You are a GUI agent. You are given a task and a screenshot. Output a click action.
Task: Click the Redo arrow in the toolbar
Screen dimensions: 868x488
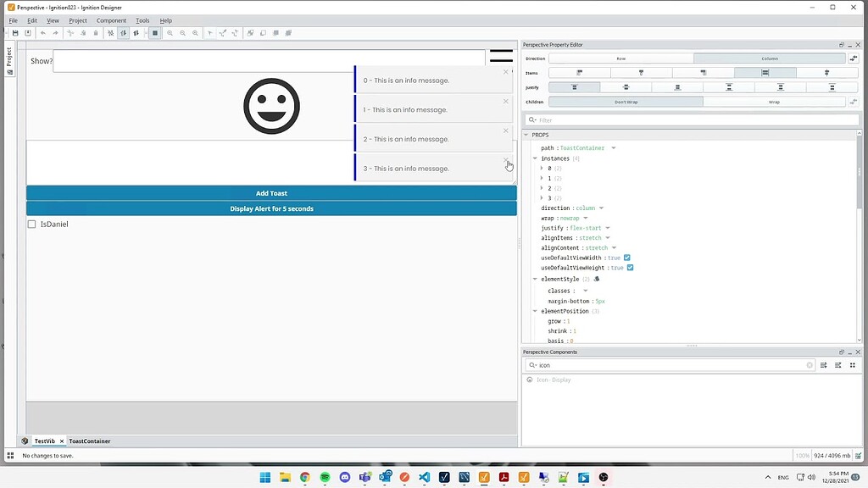pyautogui.click(x=56, y=33)
